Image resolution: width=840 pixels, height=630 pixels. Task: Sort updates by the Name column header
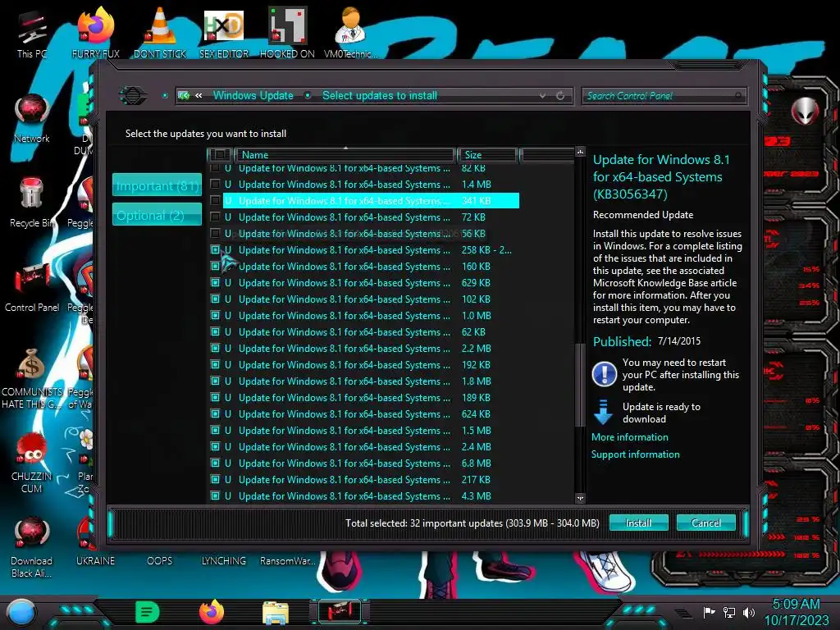[345, 155]
